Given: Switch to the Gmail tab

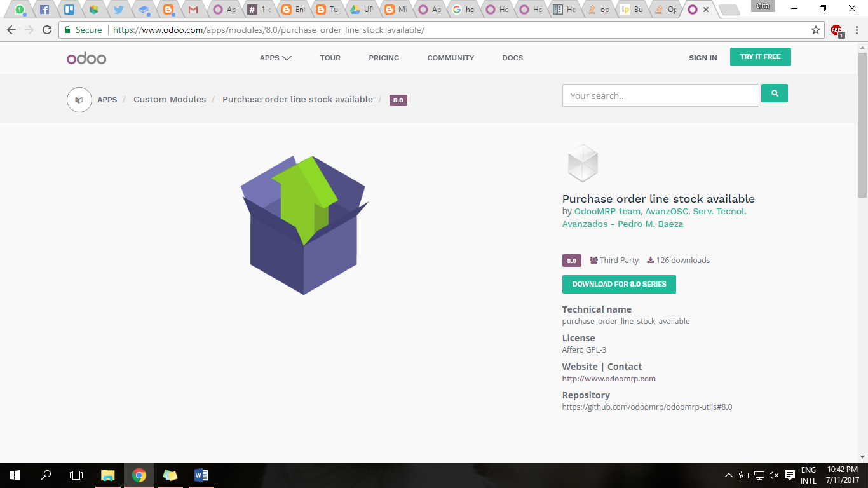Looking at the screenshot, I should pos(193,10).
